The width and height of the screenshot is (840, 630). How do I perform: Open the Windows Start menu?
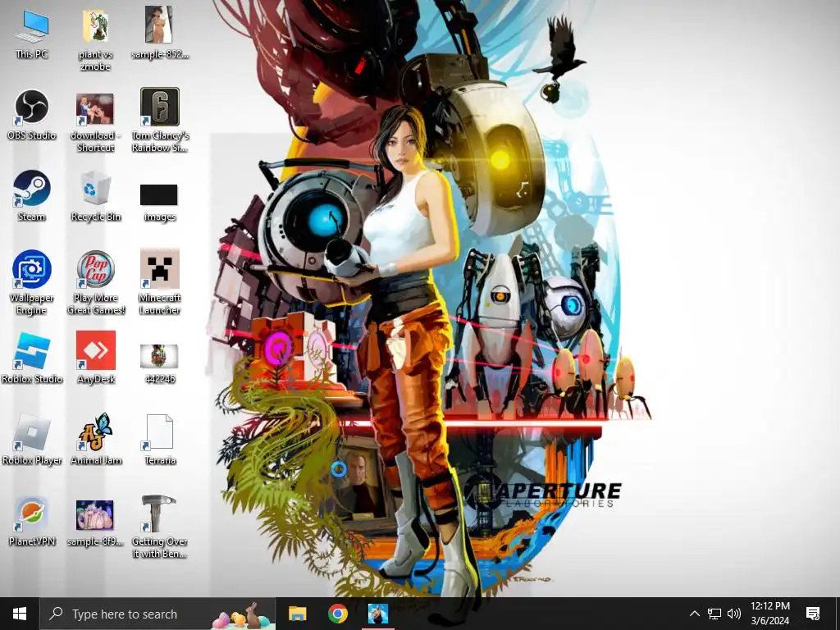click(20, 614)
